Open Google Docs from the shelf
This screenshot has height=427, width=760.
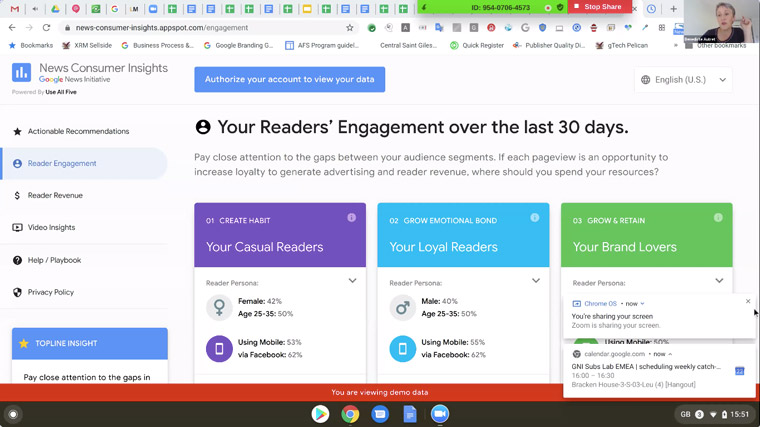(x=410, y=414)
